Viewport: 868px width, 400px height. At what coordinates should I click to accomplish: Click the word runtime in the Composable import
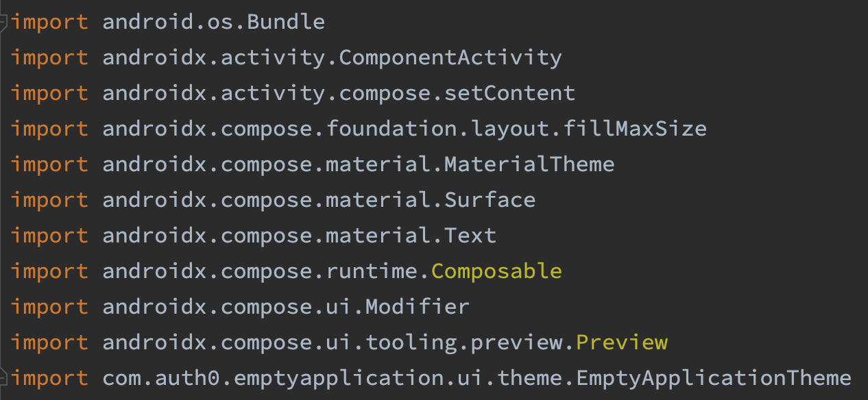[x=372, y=271]
